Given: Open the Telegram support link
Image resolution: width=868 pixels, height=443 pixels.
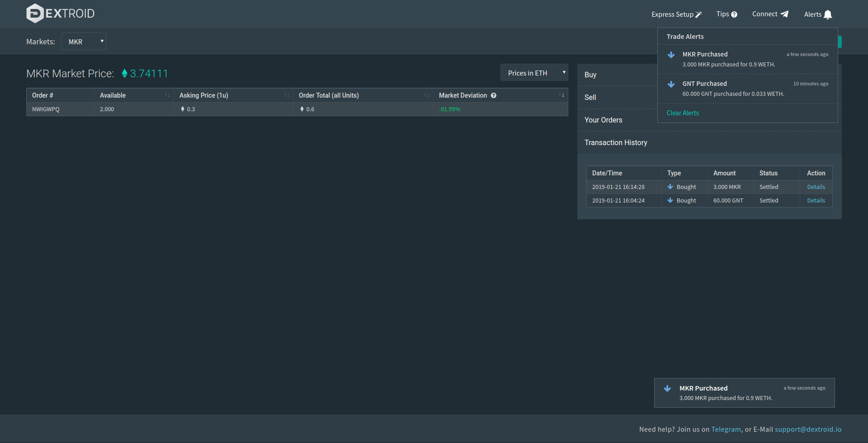Looking at the screenshot, I should click(726, 429).
